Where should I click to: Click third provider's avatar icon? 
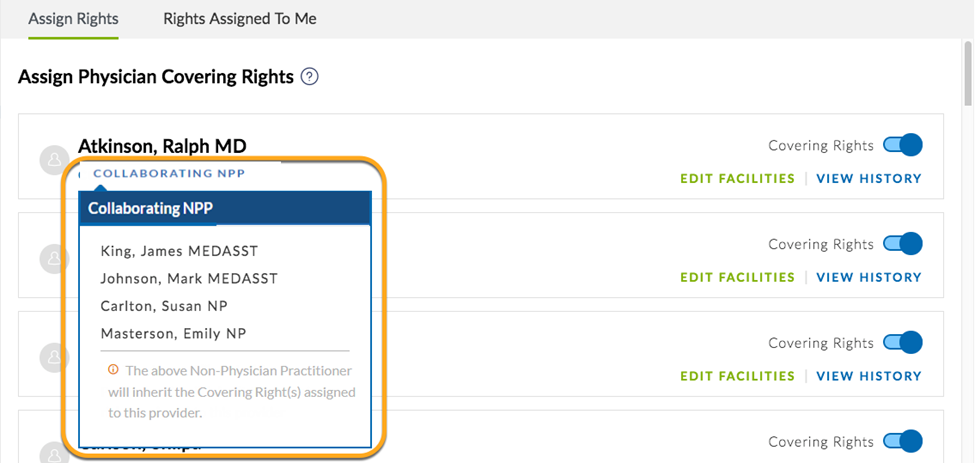[54, 357]
